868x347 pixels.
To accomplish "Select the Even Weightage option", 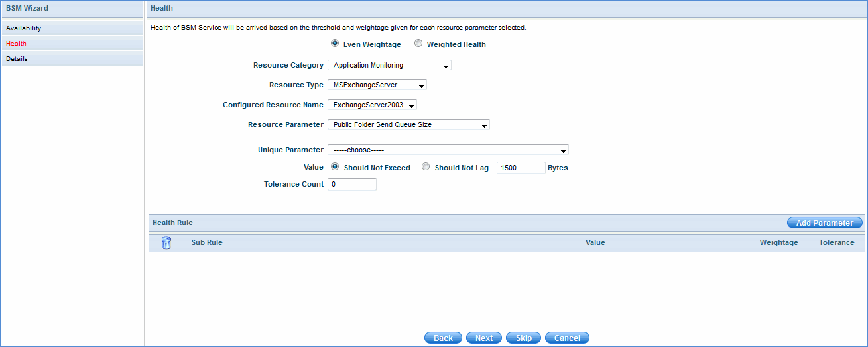I will click(x=335, y=44).
